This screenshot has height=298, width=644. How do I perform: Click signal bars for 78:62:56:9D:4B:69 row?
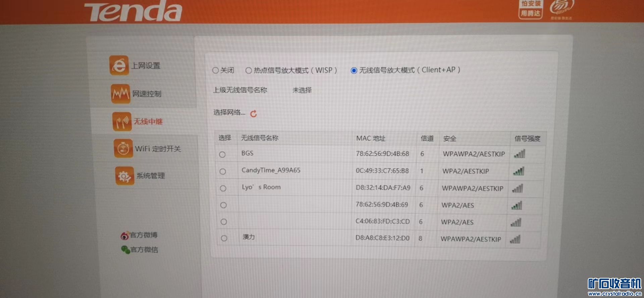tap(517, 205)
